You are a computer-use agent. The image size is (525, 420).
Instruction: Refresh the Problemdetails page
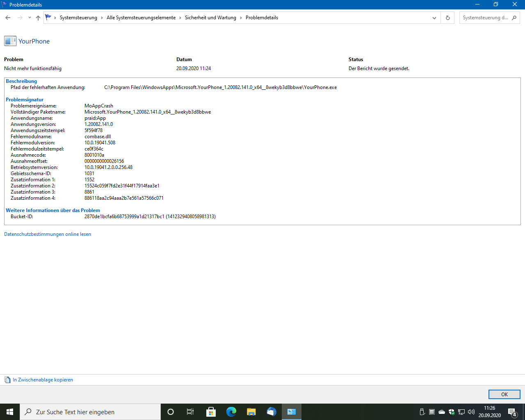(447, 18)
